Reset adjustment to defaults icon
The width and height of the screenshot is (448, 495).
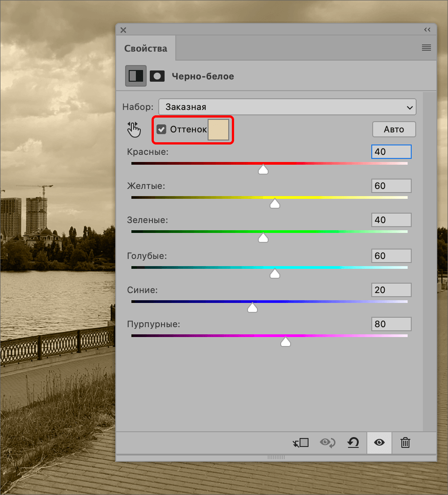click(353, 443)
